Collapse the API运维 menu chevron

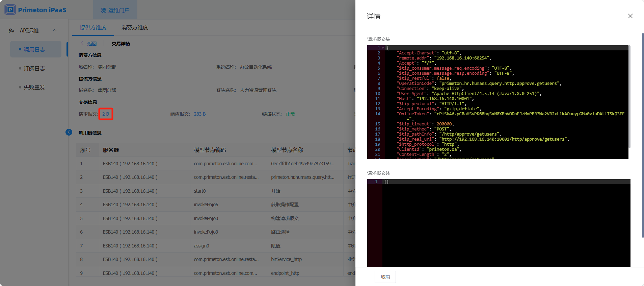(x=55, y=30)
